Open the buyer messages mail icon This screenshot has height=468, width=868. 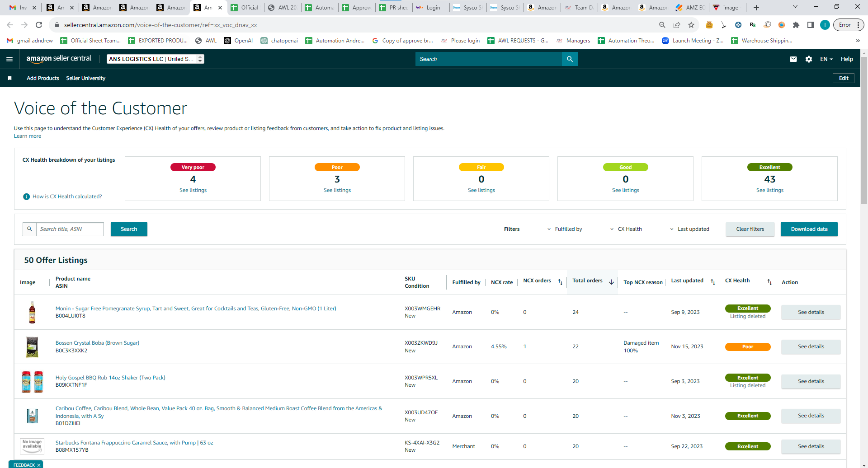pyautogui.click(x=793, y=59)
